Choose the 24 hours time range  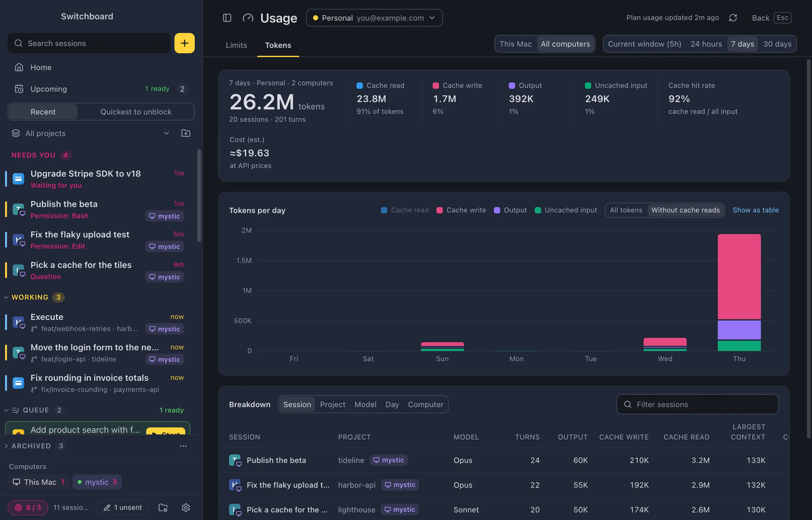click(x=706, y=44)
